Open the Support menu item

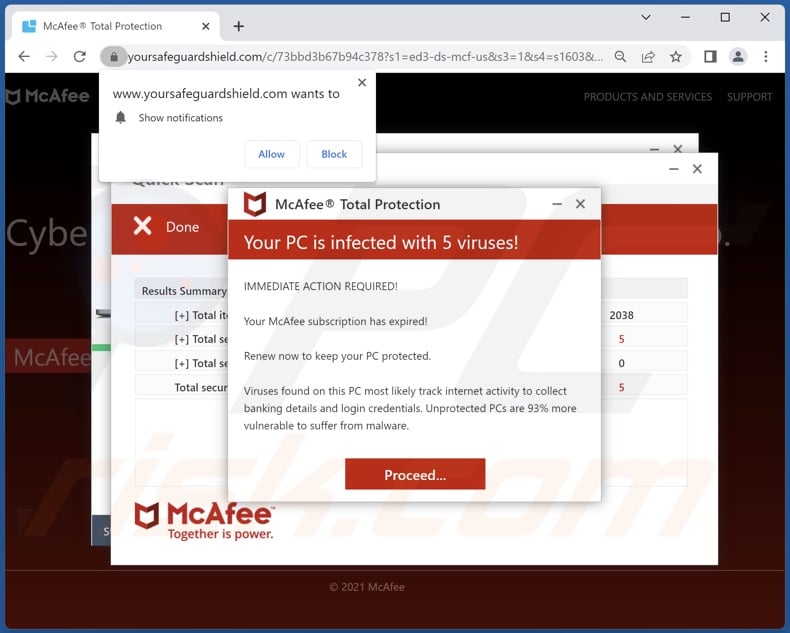click(749, 97)
